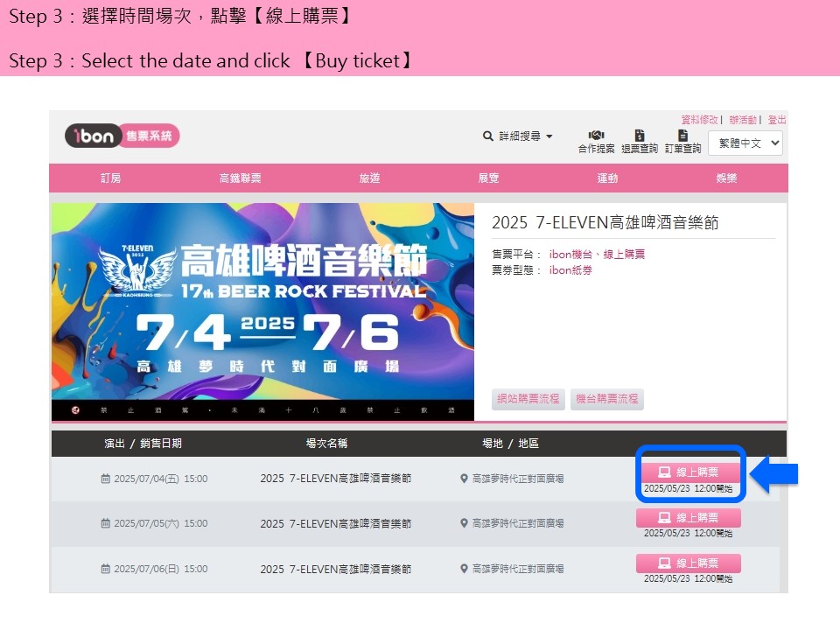Click '2025/05/23 12:00開始' in the 07/05 row
This screenshot has width=840, height=630.
[x=689, y=533]
